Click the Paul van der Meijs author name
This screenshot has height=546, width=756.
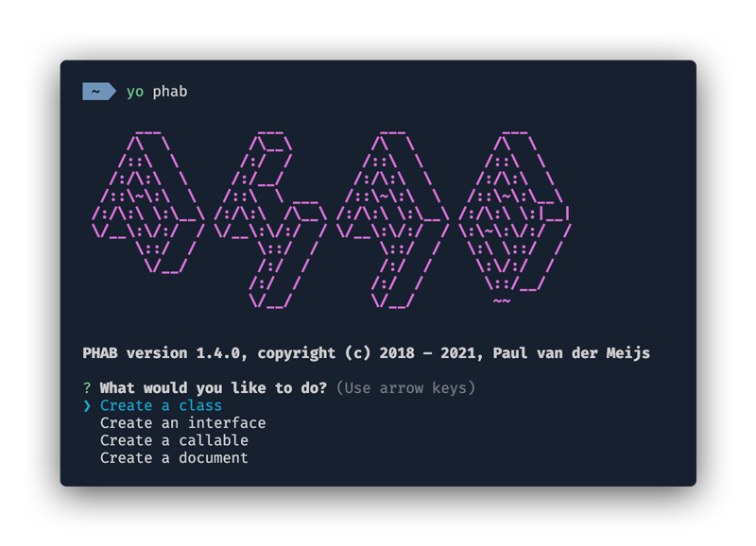pyautogui.click(x=572, y=353)
